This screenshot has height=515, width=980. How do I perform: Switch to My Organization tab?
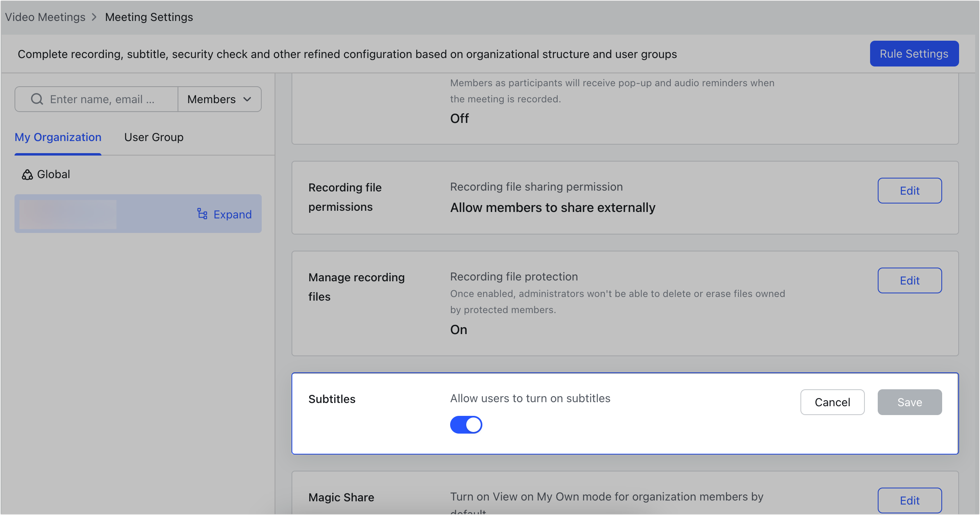point(58,137)
